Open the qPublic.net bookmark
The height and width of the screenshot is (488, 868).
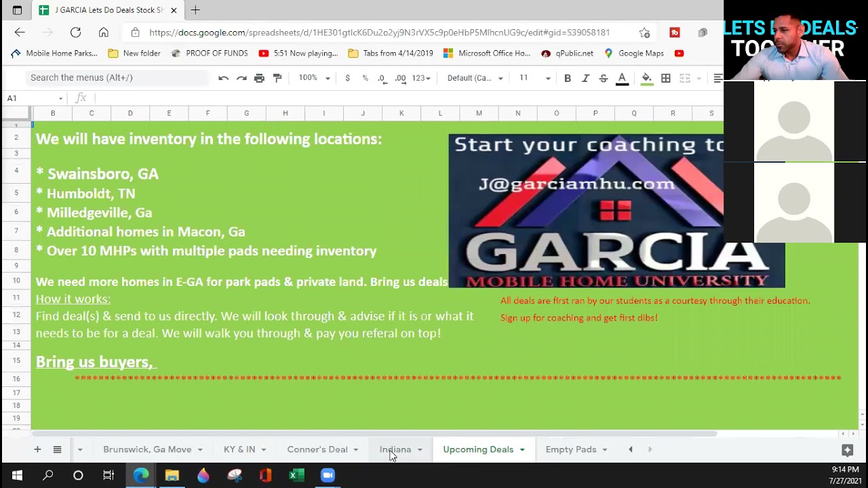click(x=568, y=53)
